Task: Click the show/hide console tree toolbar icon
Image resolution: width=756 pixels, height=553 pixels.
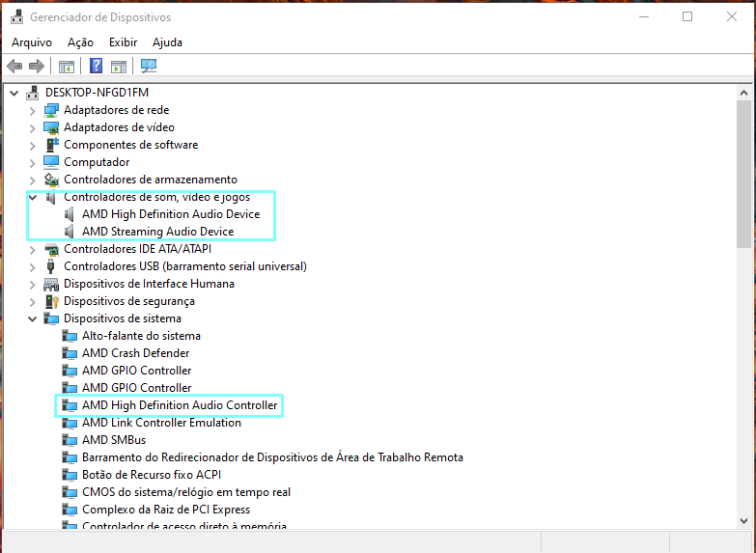Action: [x=66, y=67]
